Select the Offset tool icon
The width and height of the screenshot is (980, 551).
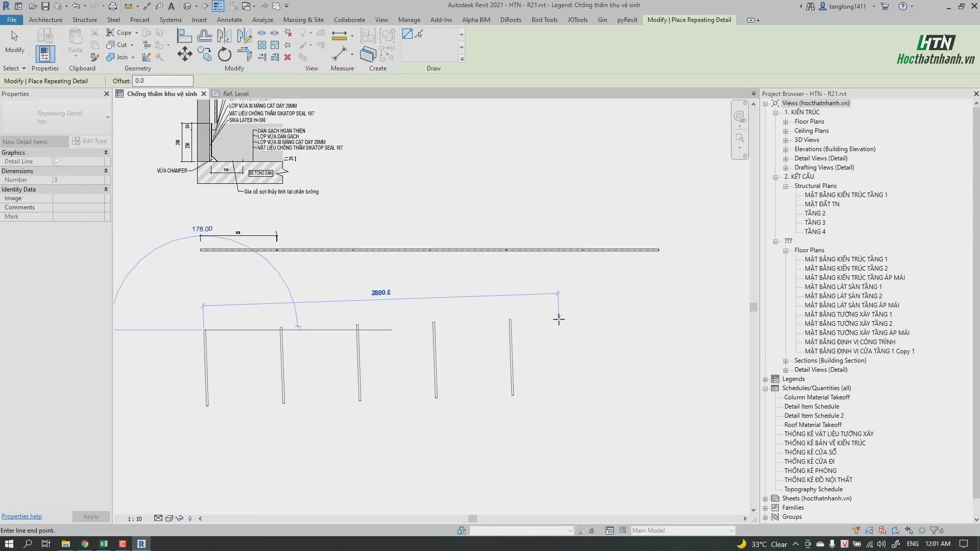(205, 35)
